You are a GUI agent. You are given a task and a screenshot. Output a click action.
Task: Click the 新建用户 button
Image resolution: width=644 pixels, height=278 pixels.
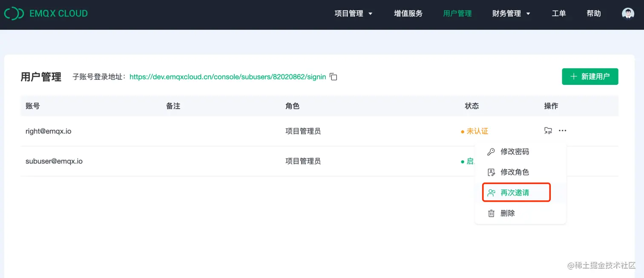(590, 76)
